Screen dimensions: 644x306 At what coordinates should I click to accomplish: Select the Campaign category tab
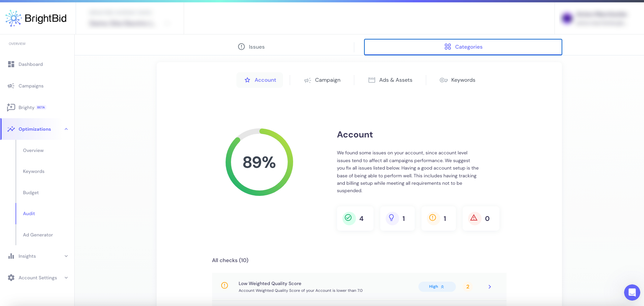[322, 80]
